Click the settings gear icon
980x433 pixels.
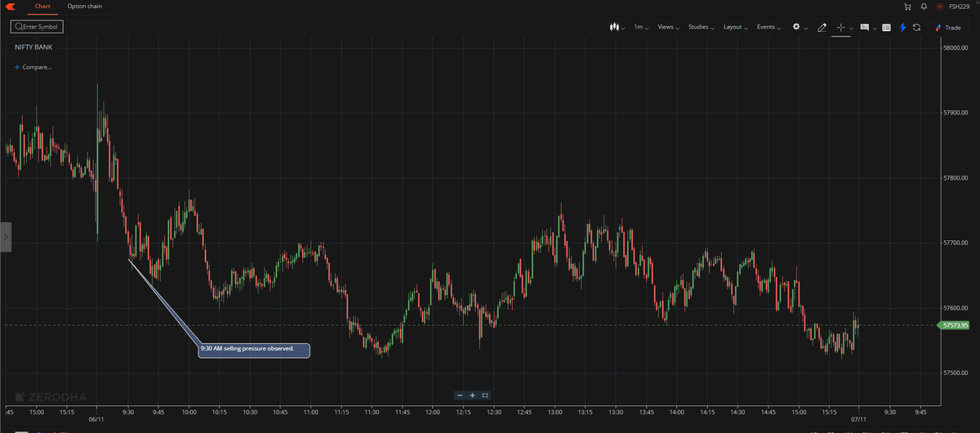(796, 27)
